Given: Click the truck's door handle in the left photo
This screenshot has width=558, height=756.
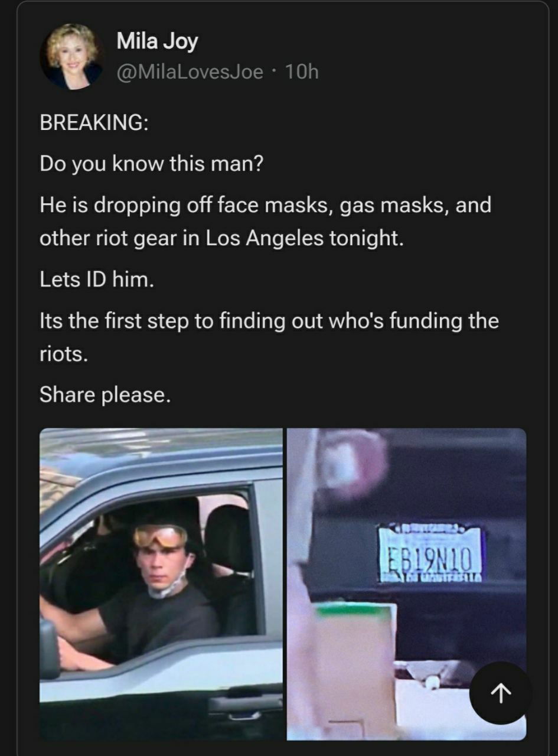Looking at the screenshot, I should (x=245, y=703).
